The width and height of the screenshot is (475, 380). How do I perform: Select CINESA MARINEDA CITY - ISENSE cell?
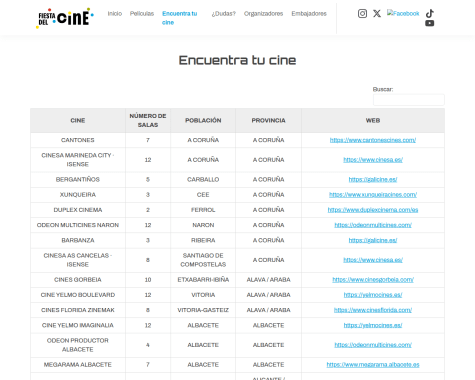click(x=78, y=160)
